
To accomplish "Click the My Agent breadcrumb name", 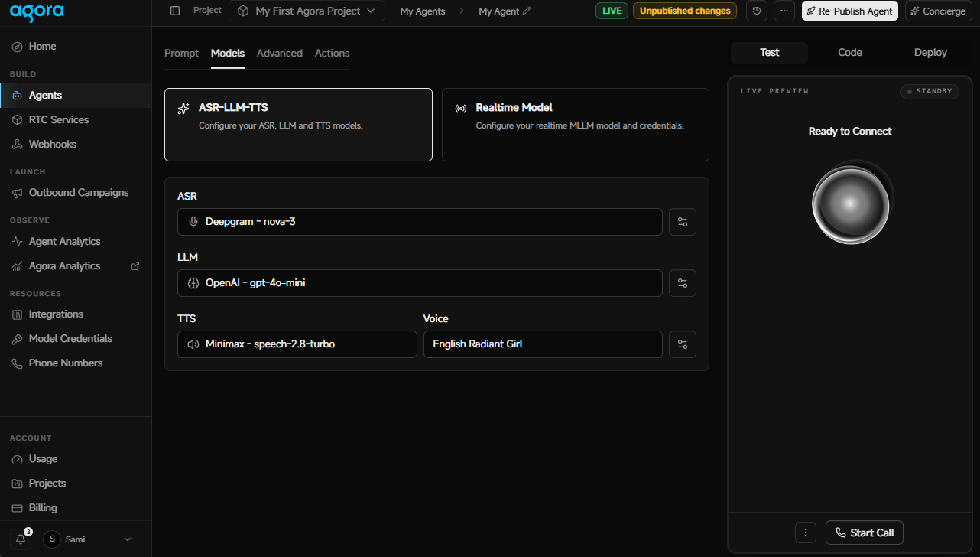I will tap(498, 11).
